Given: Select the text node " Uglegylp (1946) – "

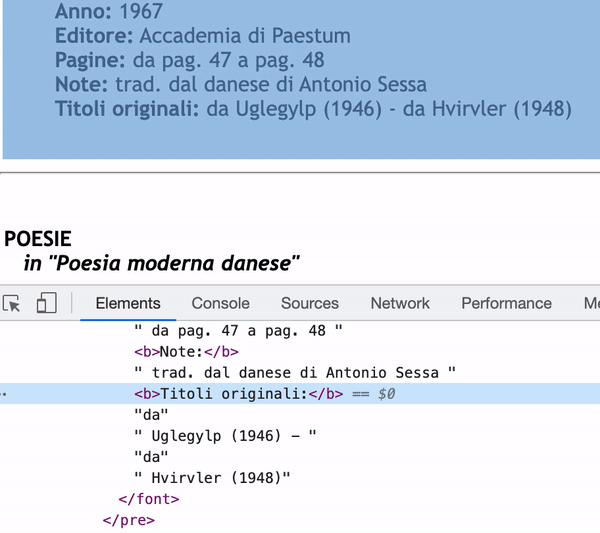Looking at the screenshot, I should point(225,435).
